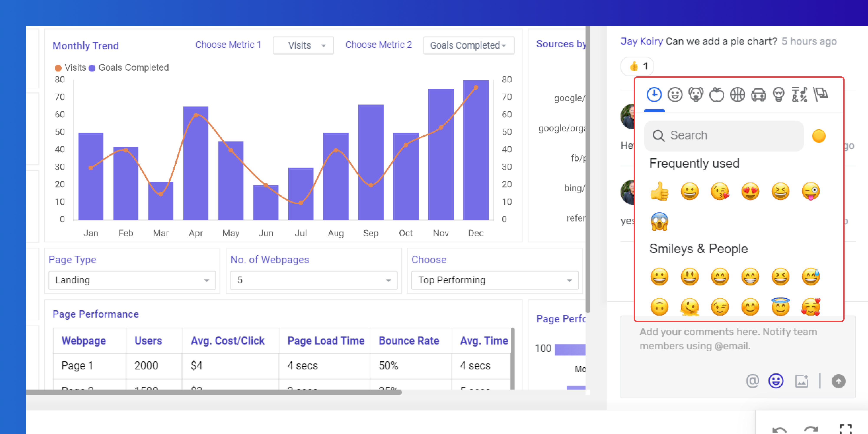
Task: Select the Frequently used recent tab
Action: (654, 95)
